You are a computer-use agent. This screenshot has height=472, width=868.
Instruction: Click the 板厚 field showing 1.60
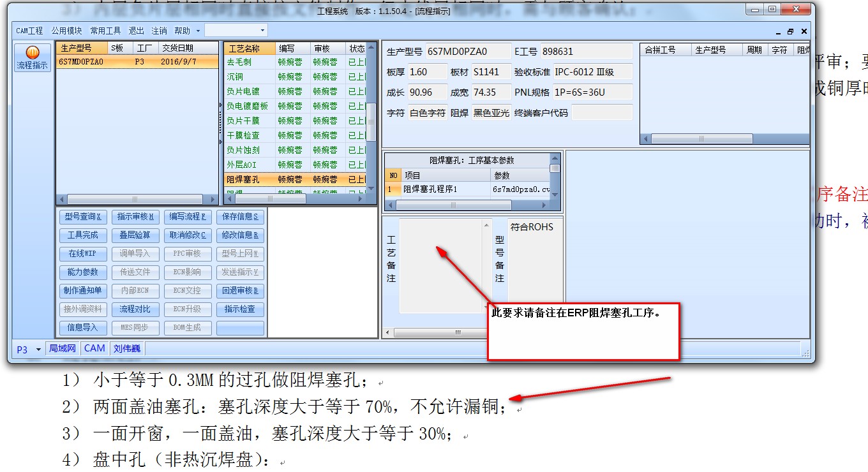[426, 72]
